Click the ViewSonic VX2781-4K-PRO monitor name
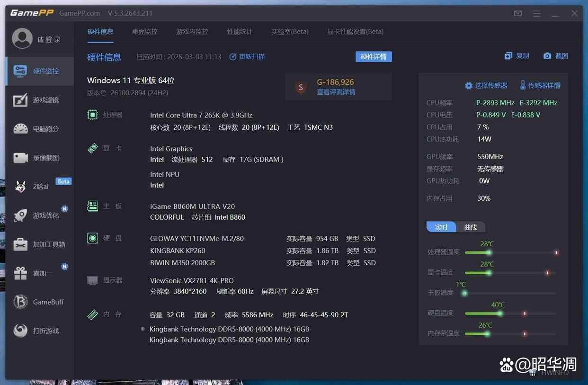The width and height of the screenshot is (588, 385). tap(192, 281)
